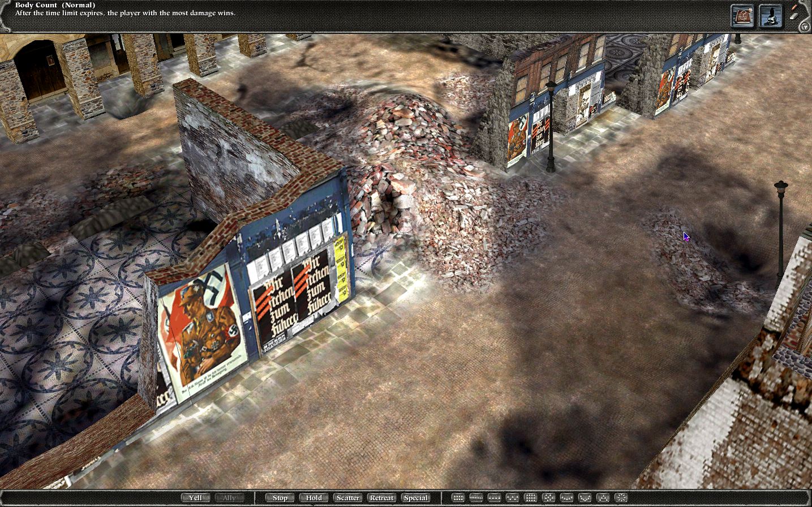812x507 pixels.
Task: Choose the seventh formation icon, shallow encirclement
Action: coord(567,498)
